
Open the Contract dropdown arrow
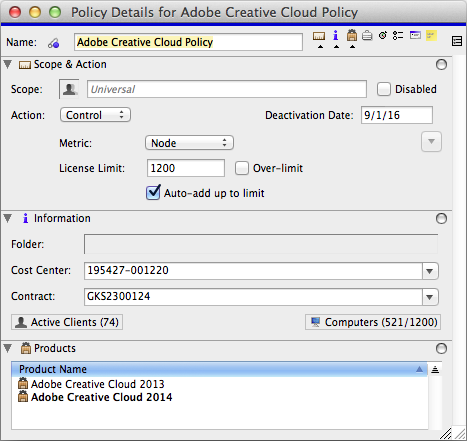click(430, 297)
